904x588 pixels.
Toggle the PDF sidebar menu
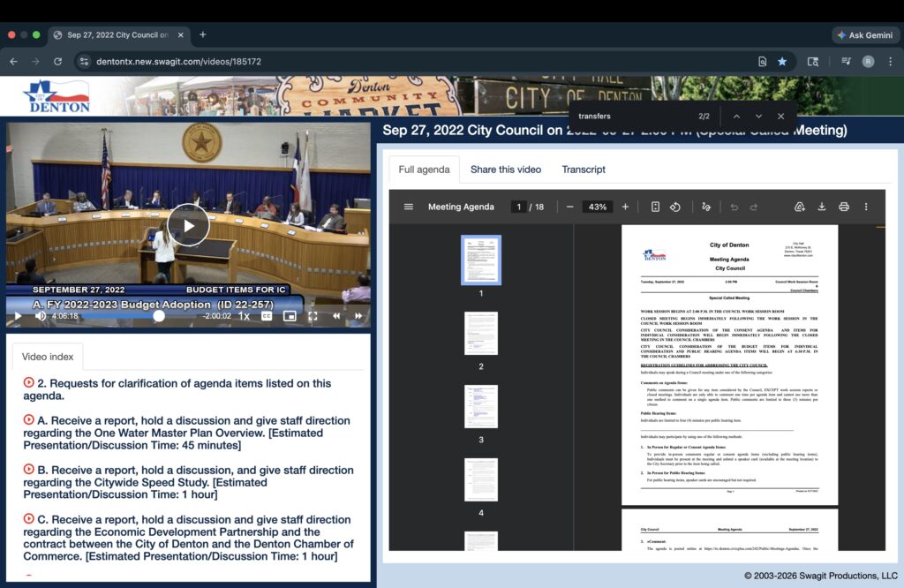(409, 207)
